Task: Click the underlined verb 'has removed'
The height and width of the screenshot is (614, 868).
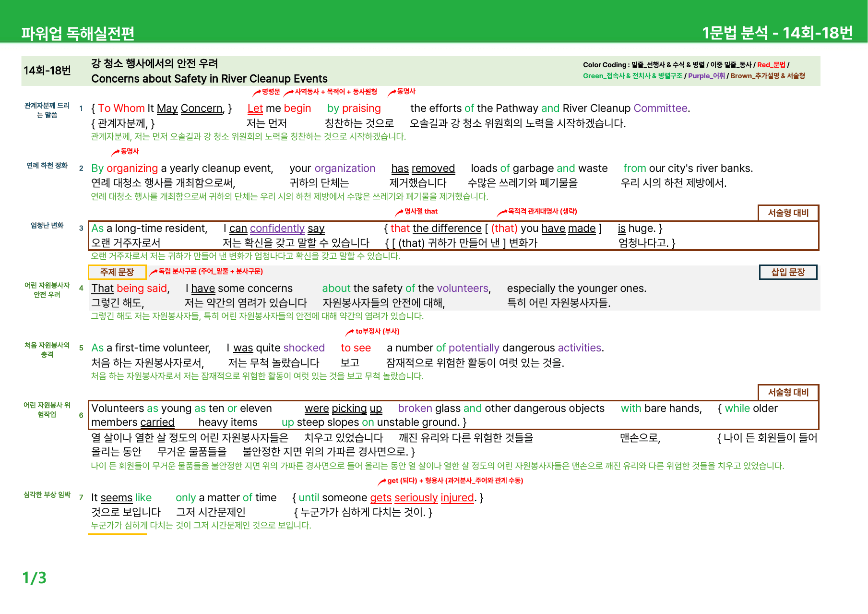Action: (423, 169)
